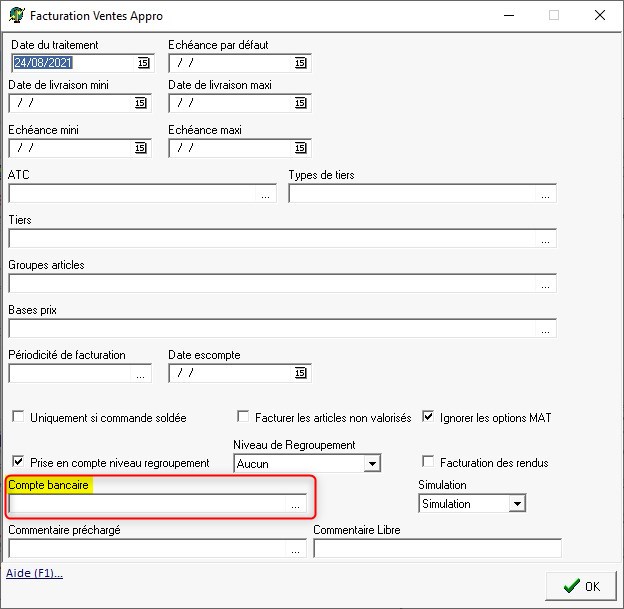Check Facturer les articles non valorisés
Screen dimensions: 624x609
(x=243, y=417)
